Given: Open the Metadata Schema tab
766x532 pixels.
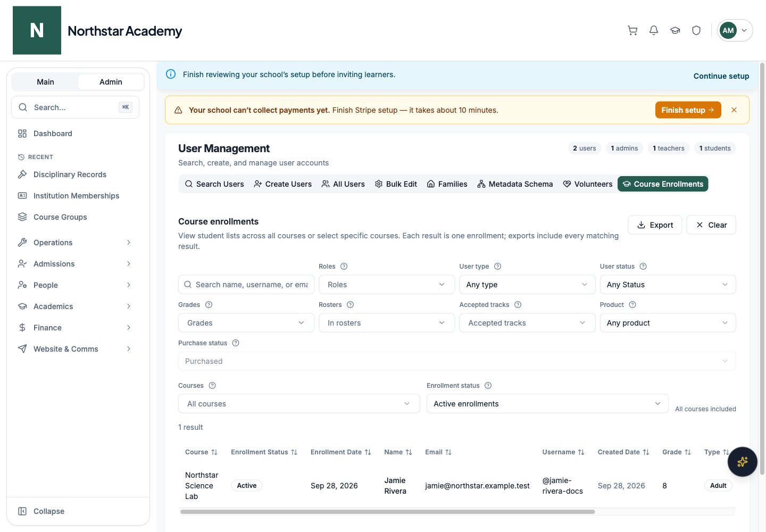Looking at the screenshot, I should (x=515, y=184).
